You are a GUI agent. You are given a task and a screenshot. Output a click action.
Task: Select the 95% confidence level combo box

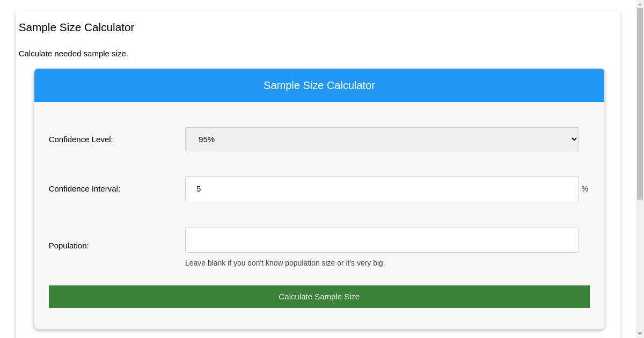pyautogui.click(x=382, y=139)
